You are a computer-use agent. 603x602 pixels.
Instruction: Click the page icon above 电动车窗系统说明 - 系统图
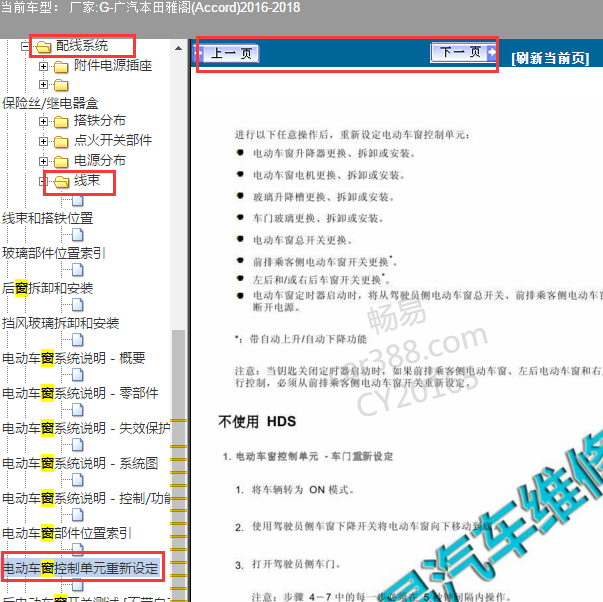pos(78,445)
